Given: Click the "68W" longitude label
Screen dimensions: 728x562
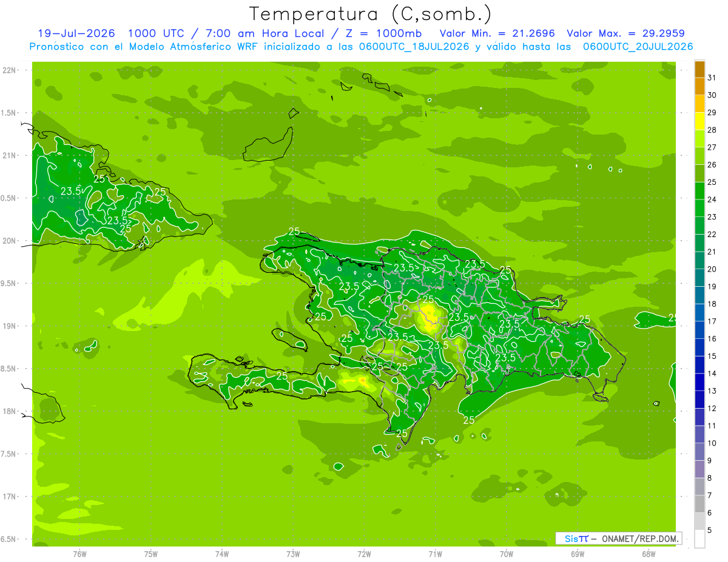Looking at the screenshot, I should pos(649,554).
